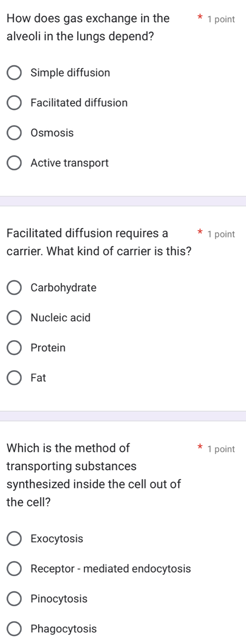Choose Exocytosis as the answer
This screenshot has width=246, height=644.
(14, 539)
